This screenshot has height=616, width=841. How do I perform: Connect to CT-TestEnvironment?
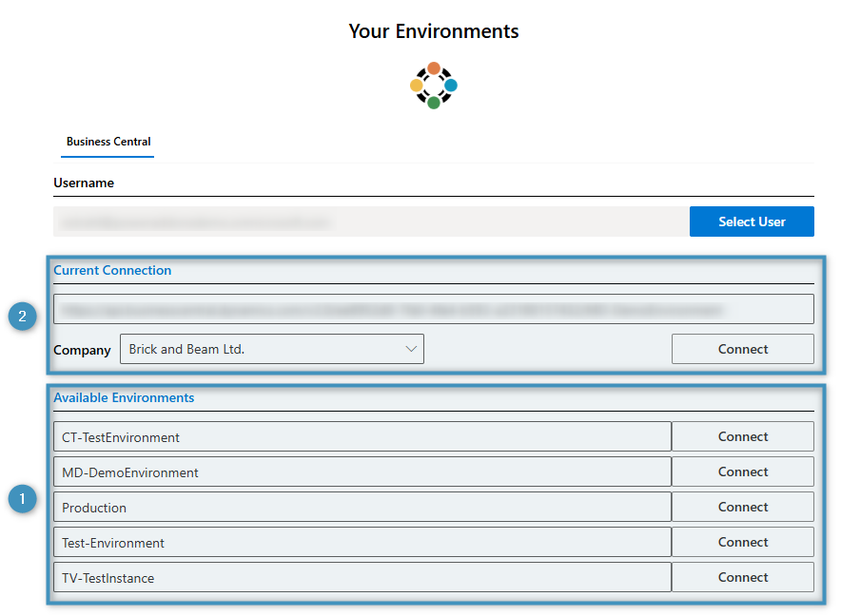[743, 436]
